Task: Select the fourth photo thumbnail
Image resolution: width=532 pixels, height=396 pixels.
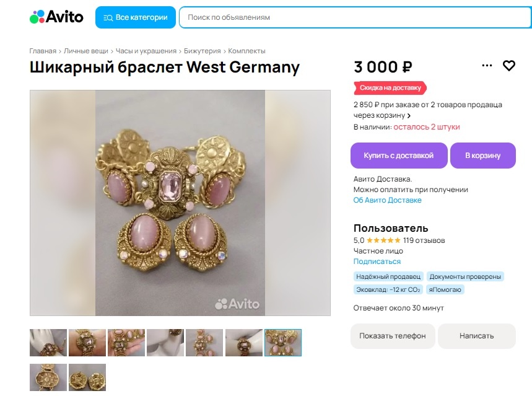Action: click(x=165, y=343)
